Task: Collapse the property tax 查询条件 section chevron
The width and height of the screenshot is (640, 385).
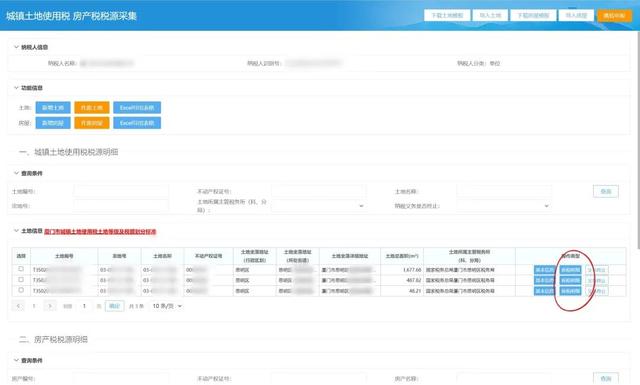Action: click(16, 360)
